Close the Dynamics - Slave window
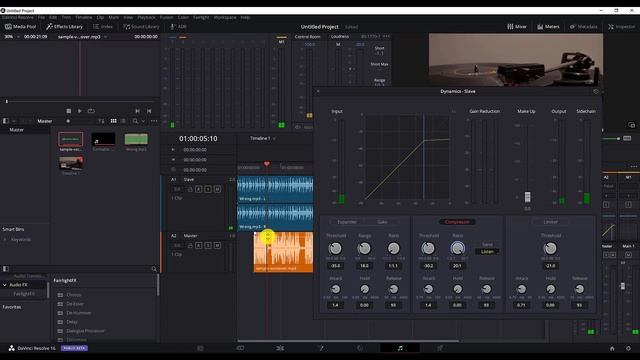Screen dimensions: 640x360 [318, 91]
